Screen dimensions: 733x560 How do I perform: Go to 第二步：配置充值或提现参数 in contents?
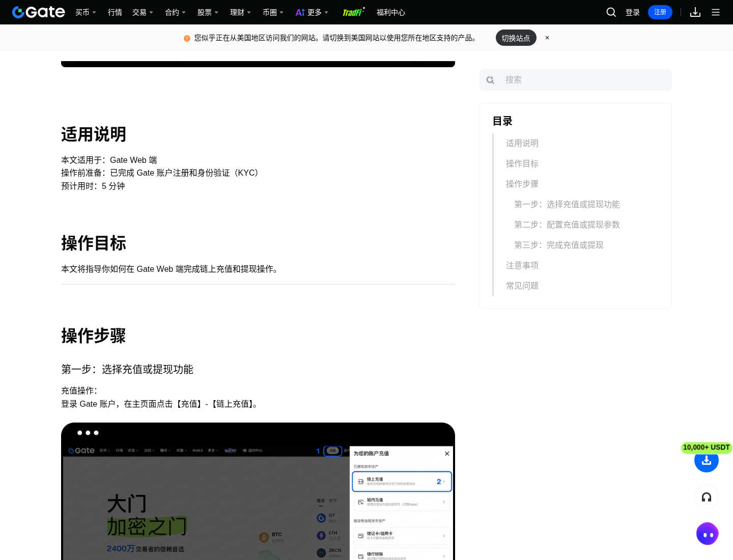(567, 225)
